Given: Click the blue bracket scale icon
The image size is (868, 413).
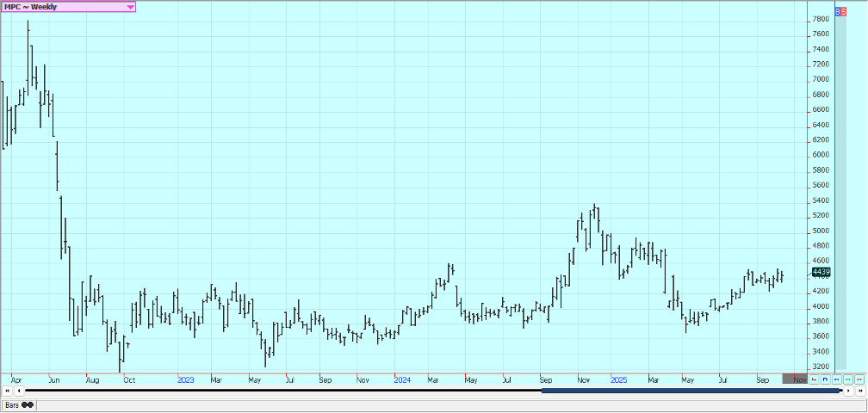Looking at the screenshot, I should pos(826,379).
